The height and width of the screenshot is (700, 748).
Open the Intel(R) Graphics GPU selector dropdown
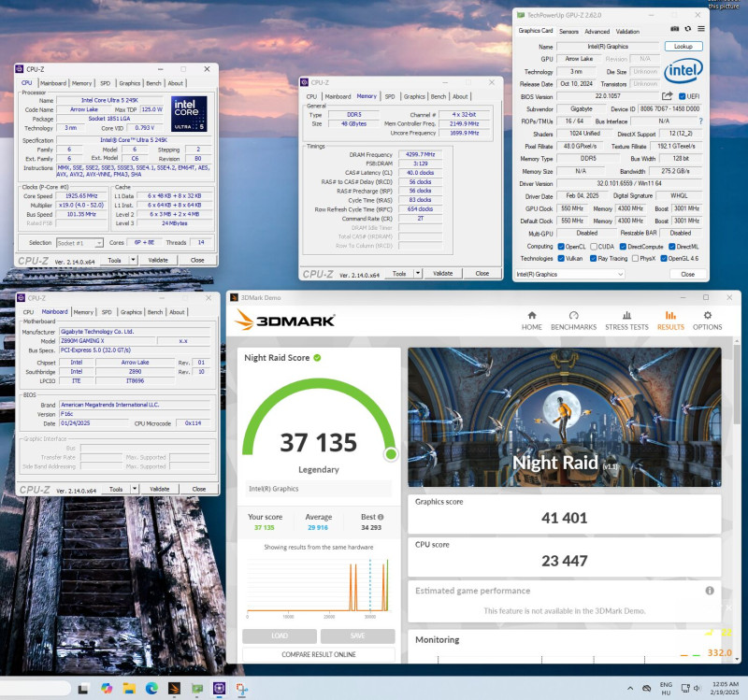coord(569,274)
